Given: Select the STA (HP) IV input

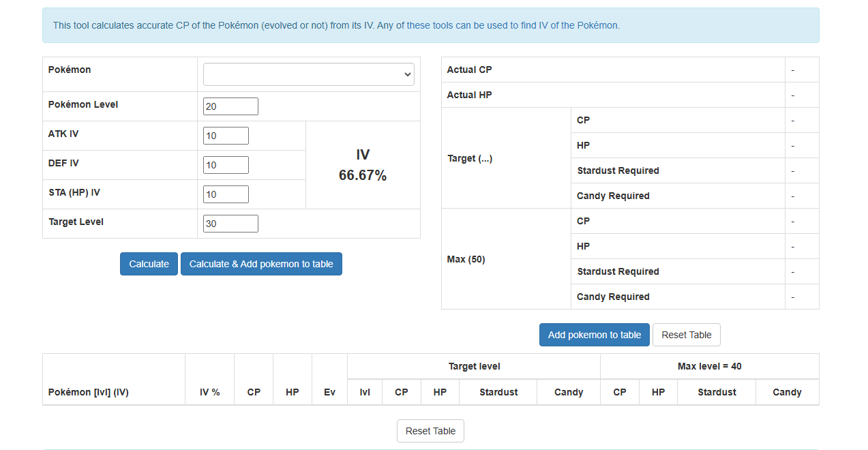Looking at the screenshot, I should [226, 194].
